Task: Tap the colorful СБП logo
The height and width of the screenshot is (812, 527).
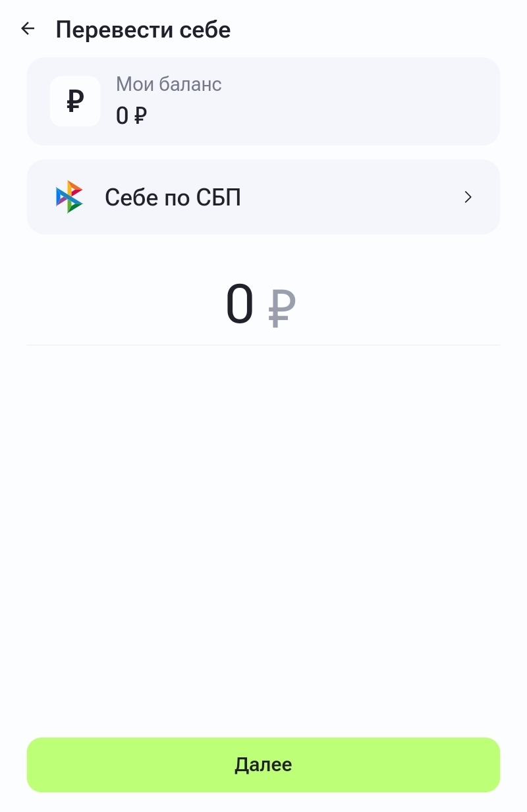Action: click(69, 197)
